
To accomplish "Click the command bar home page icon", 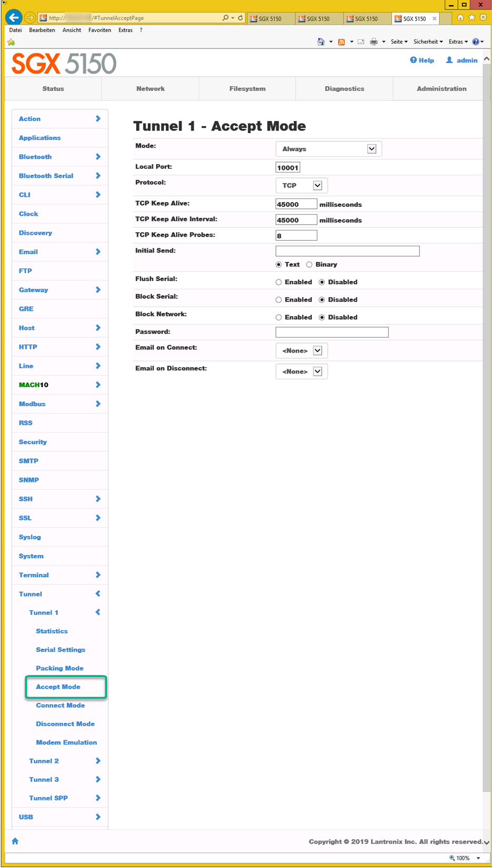I will (x=321, y=42).
